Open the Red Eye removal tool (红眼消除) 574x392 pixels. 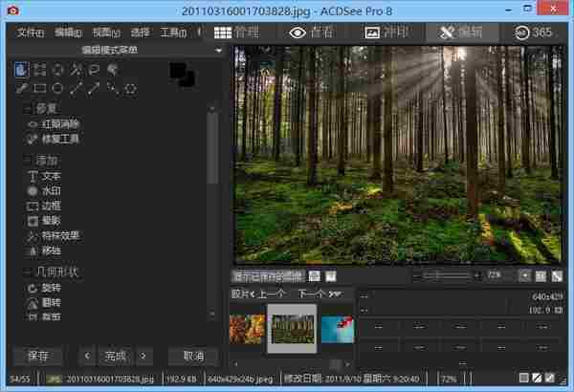point(59,124)
